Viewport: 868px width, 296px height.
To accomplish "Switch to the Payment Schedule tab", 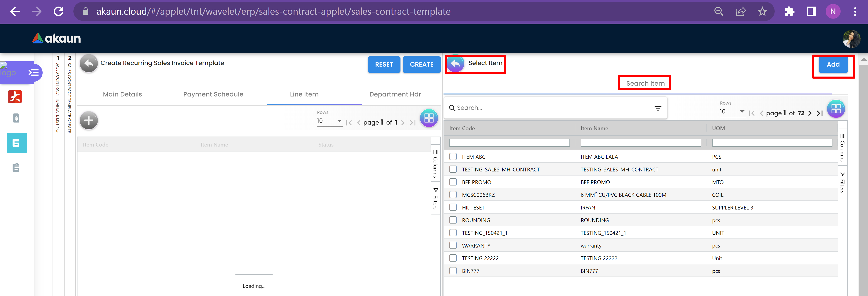I will point(213,94).
